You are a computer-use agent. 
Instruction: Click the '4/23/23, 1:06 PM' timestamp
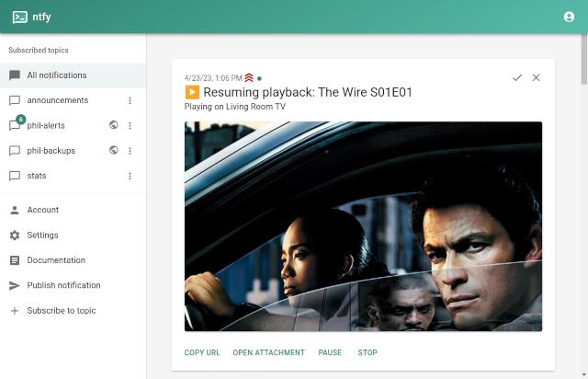213,78
